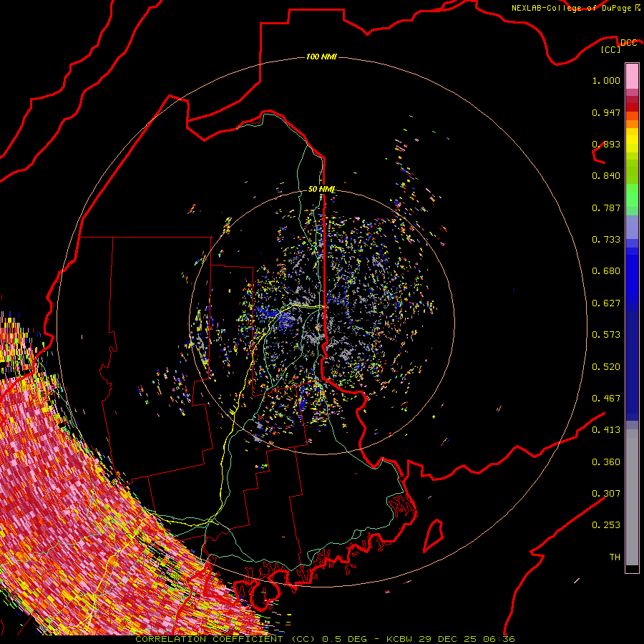Click the 0.573 scale value
644x644 pixels.
(606, 335)
